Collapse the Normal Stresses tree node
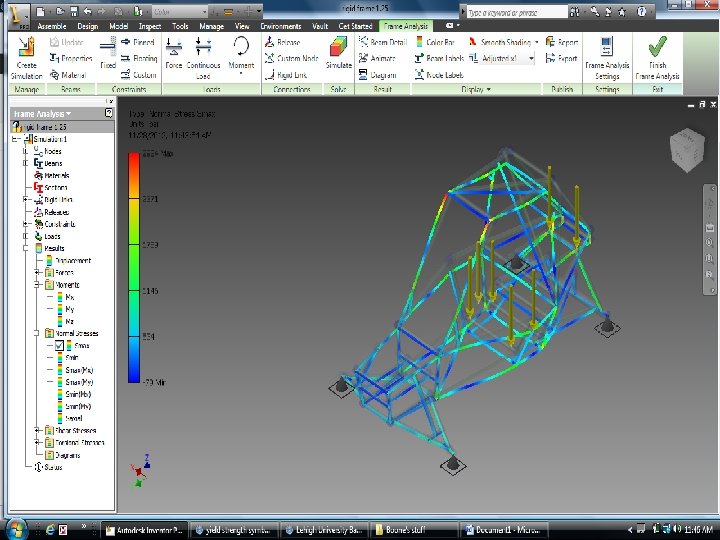Image resolution: width=720 pixels, height=540 pixels. 36,333
